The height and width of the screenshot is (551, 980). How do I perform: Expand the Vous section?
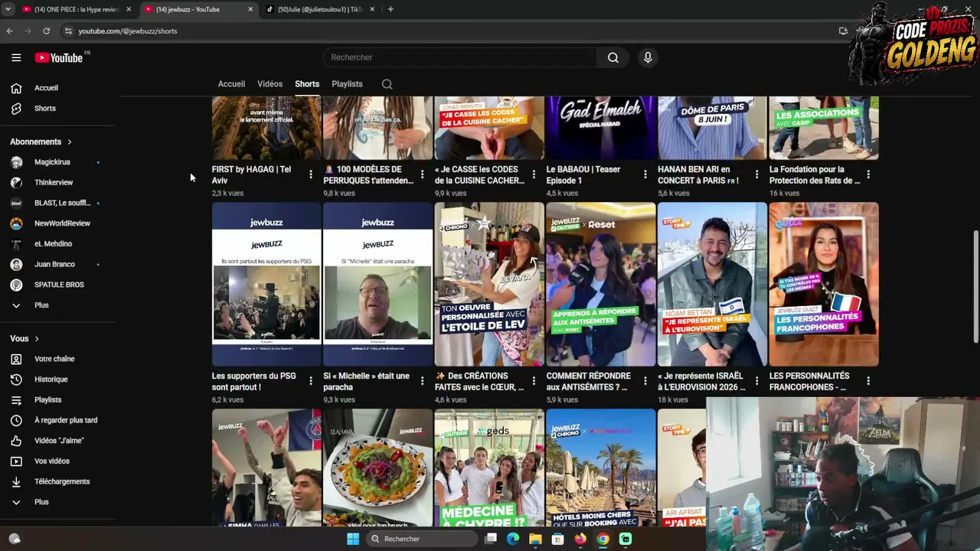[x=24, y=338]
